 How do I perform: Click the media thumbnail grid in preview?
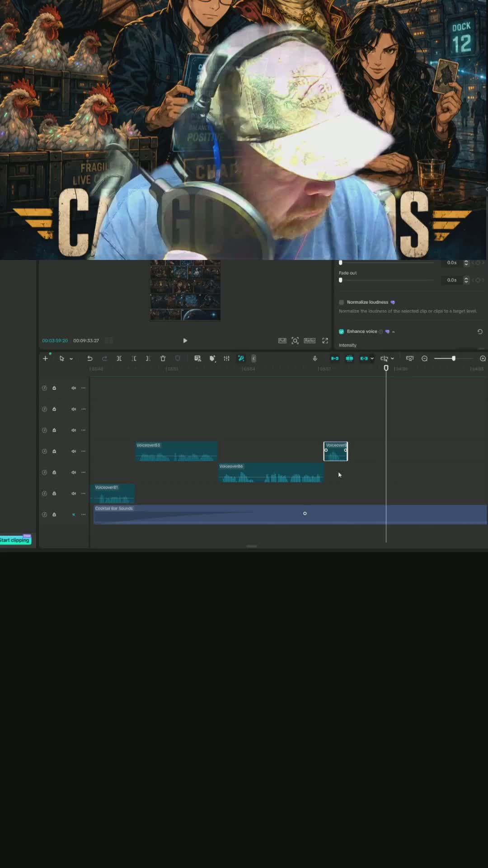185,290
